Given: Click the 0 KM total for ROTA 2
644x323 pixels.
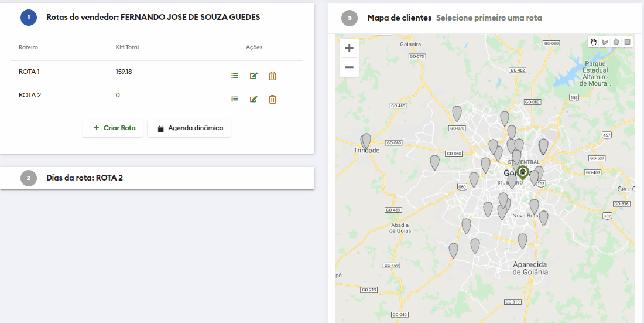Looking at the screenshot, I should tap(118, 95).
